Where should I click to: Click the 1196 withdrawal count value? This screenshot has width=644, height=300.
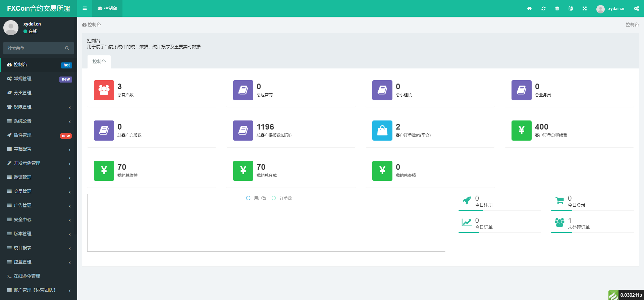(x=265, y=127)
